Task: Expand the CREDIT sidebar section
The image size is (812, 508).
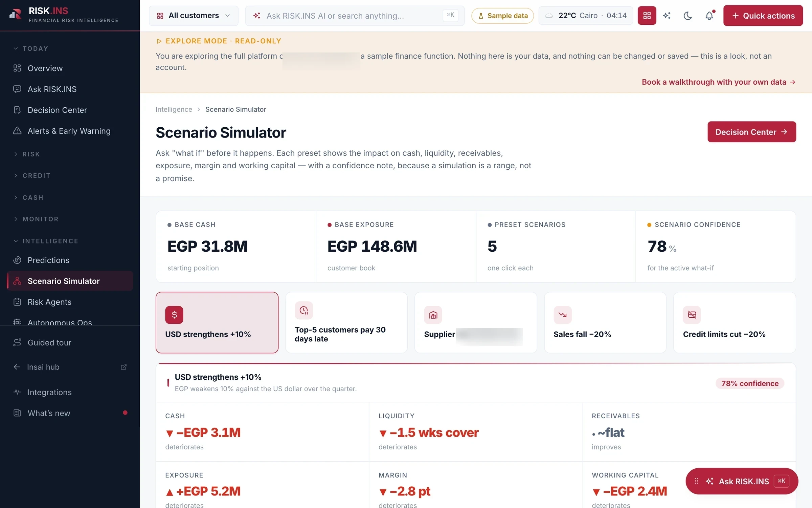Action: click(x=32, y=175)
